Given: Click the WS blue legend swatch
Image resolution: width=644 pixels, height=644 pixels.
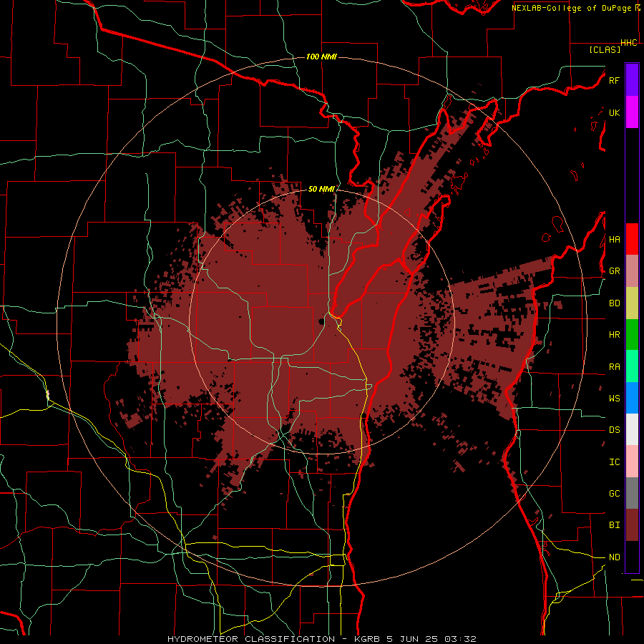Looking at the screenshot, I should click(632, 398).
